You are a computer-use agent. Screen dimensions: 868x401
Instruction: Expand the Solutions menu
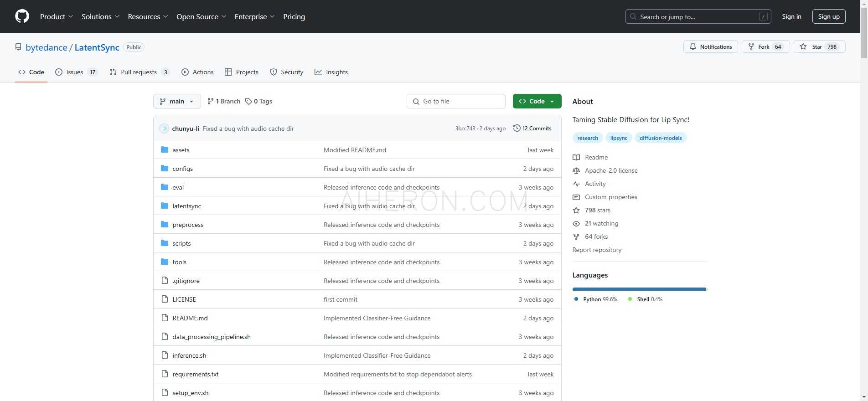[100, 16]
